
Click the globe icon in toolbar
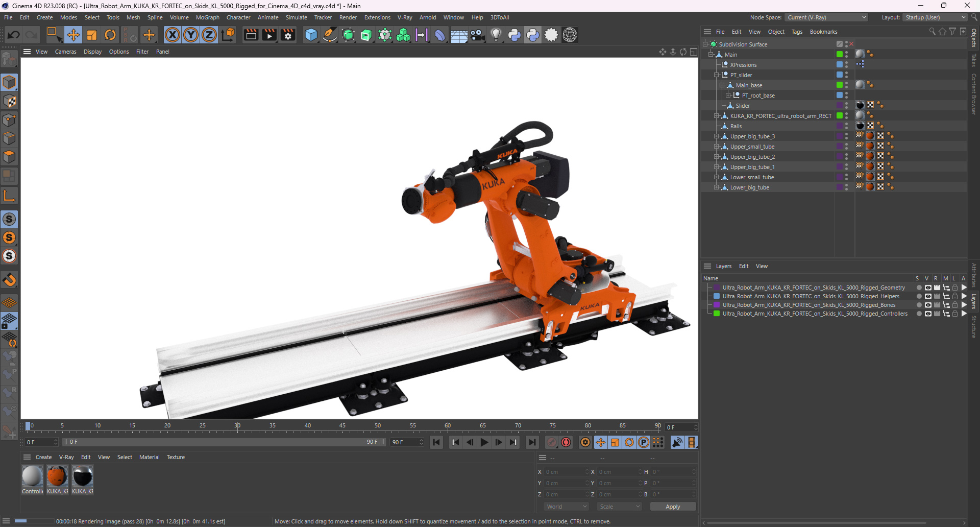[570, 35]
